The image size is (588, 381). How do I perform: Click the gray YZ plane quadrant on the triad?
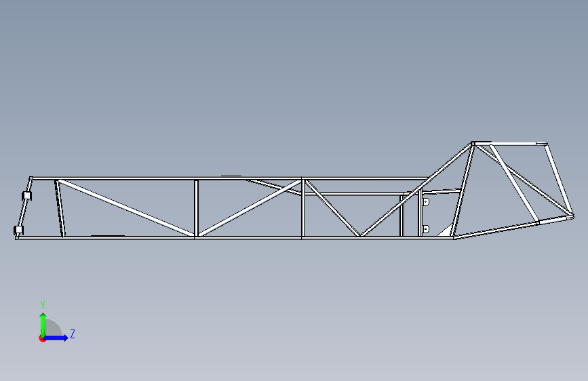pyautogui.click(x=53, y=329)
